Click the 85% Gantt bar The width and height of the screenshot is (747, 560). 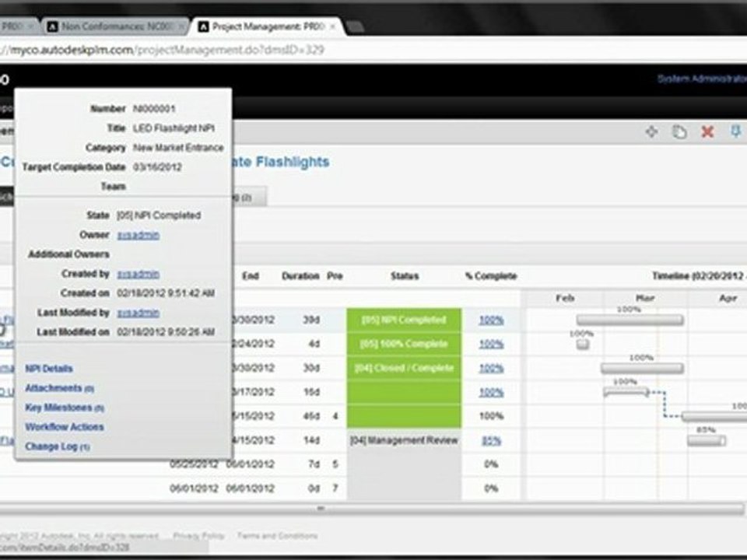point(707,441)
